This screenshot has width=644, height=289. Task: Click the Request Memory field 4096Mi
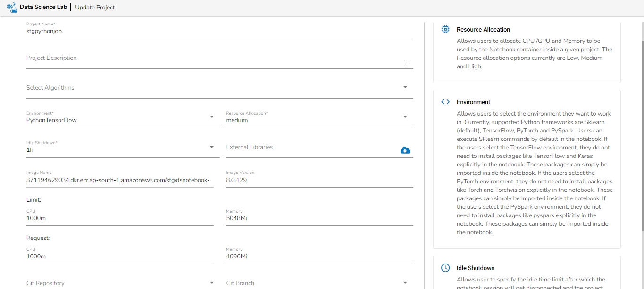319,256
